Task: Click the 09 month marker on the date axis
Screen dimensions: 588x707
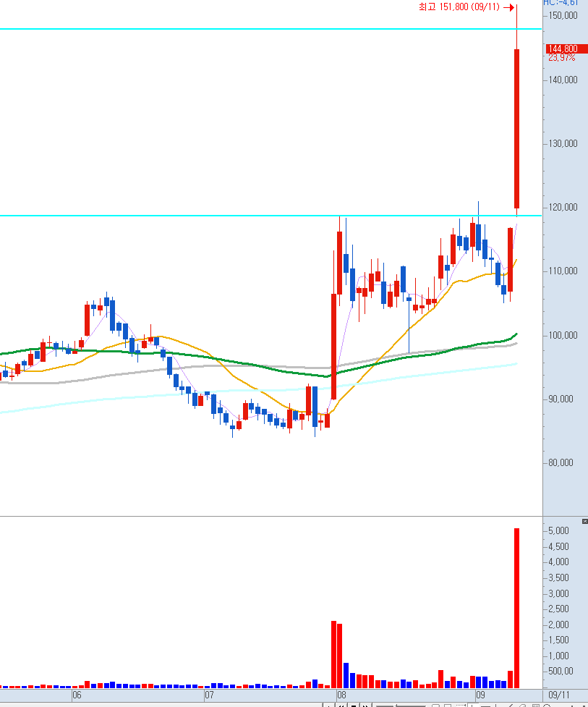Action: point(480,695)
